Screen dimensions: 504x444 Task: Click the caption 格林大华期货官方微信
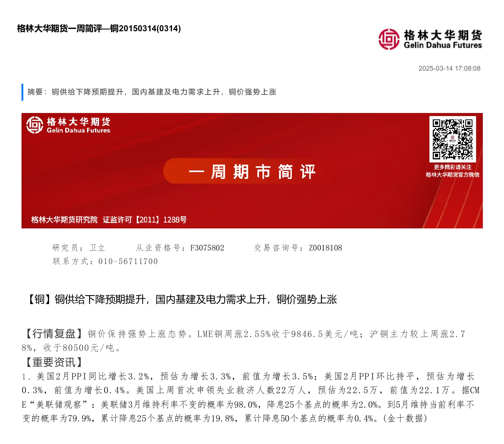pos(452,175)
